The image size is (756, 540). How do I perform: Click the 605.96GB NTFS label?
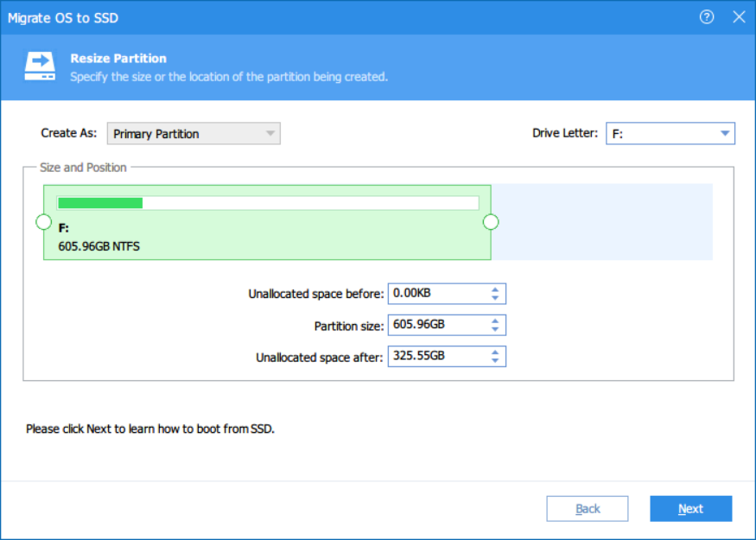click(x=98, y=246)
